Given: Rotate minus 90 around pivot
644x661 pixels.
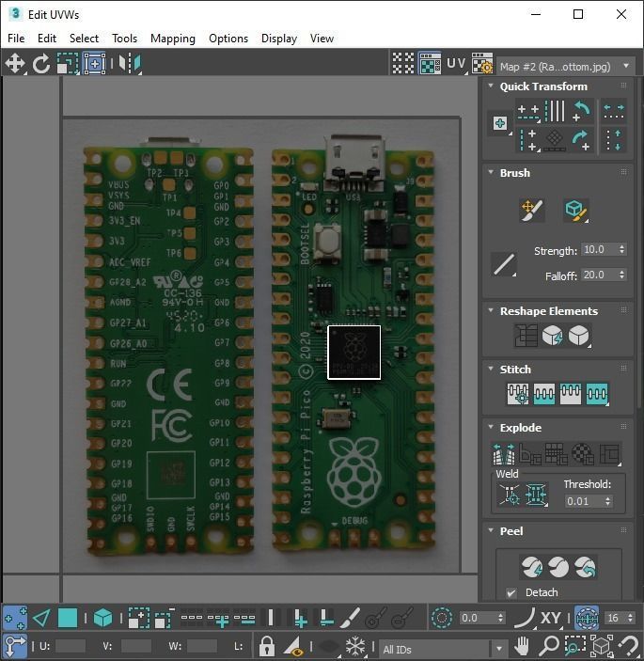Looking at the screenshot, I should click(x=582, y=111).
